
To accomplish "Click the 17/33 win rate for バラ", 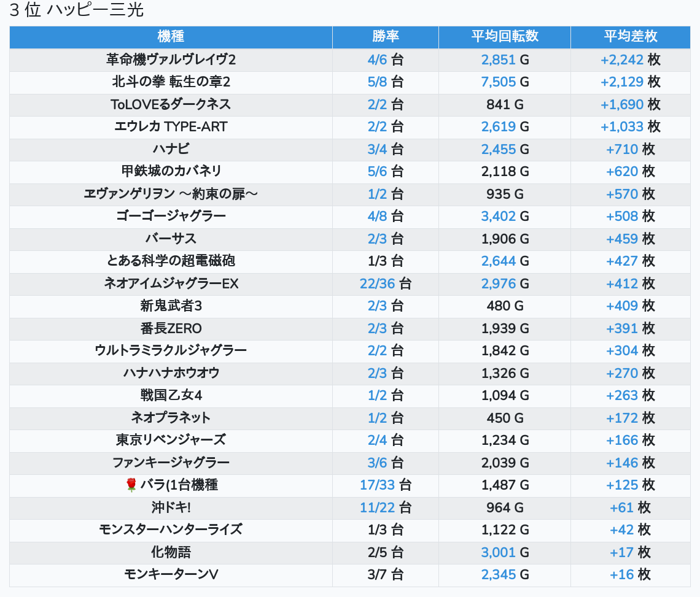I will pyautogui.click(x=377, y=485).
